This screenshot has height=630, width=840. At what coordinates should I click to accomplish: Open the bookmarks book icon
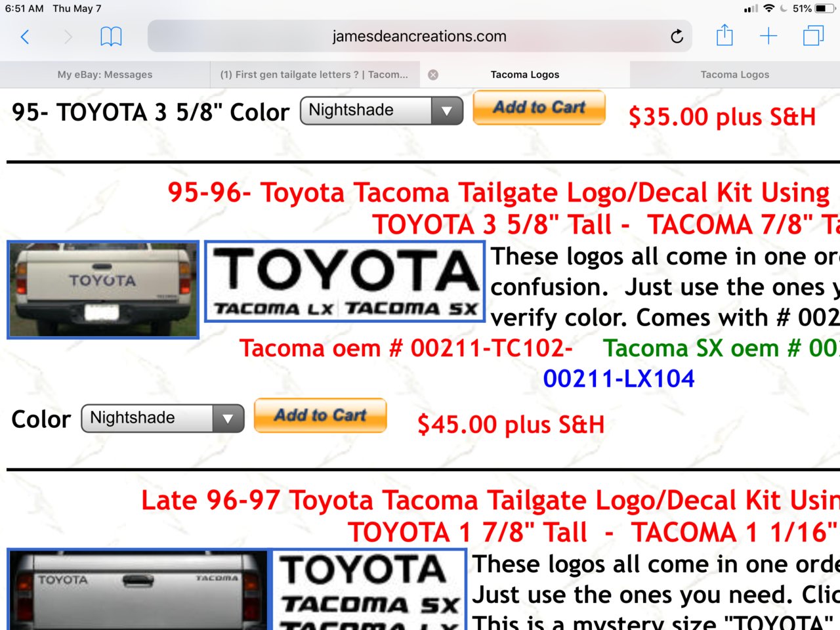[111, 37]
